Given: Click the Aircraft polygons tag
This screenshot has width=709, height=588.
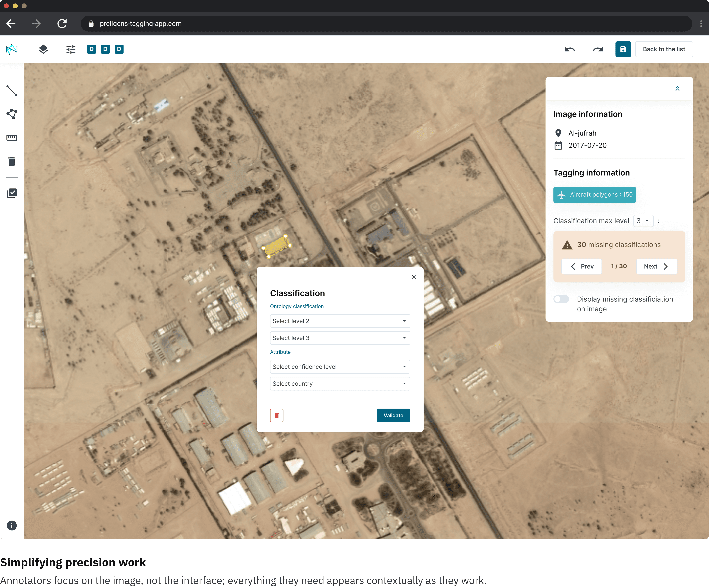Looking at the screenshot, I should [595, 195].
